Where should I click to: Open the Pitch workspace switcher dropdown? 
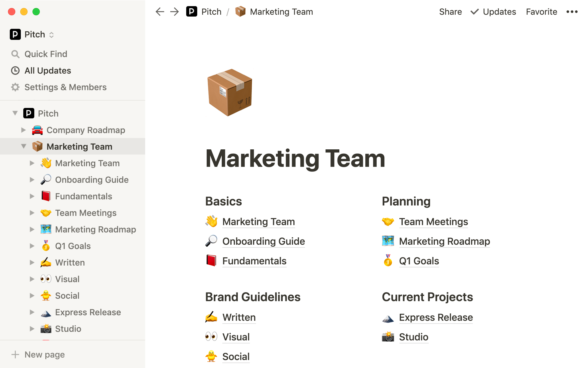(x=51, y=35)
